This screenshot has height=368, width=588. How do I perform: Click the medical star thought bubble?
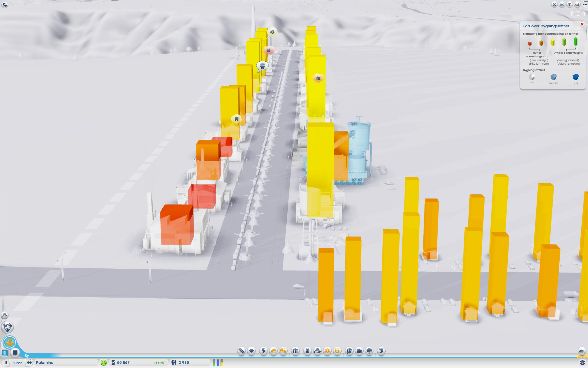(x=272, y=32)
